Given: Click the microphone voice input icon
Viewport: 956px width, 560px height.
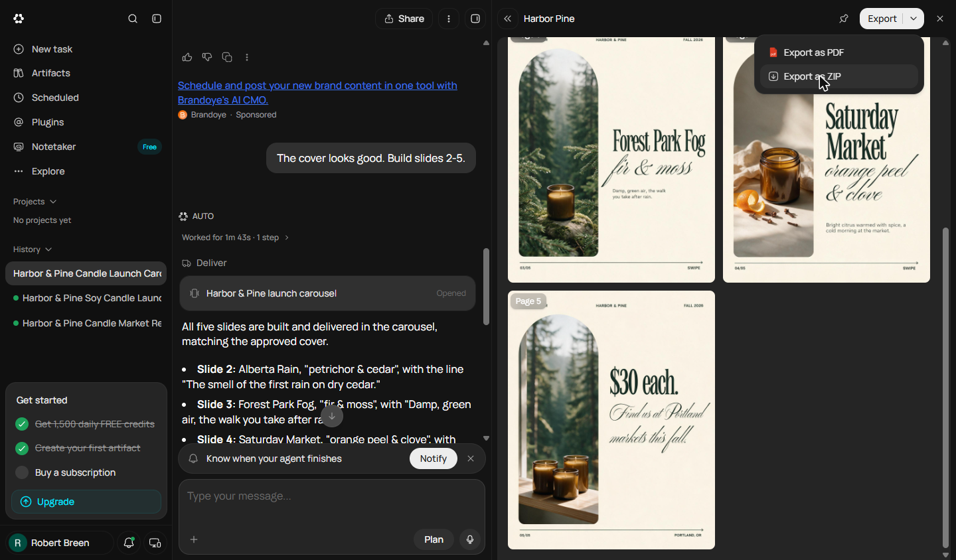Looking at the screenshot, I should point(470,539).
